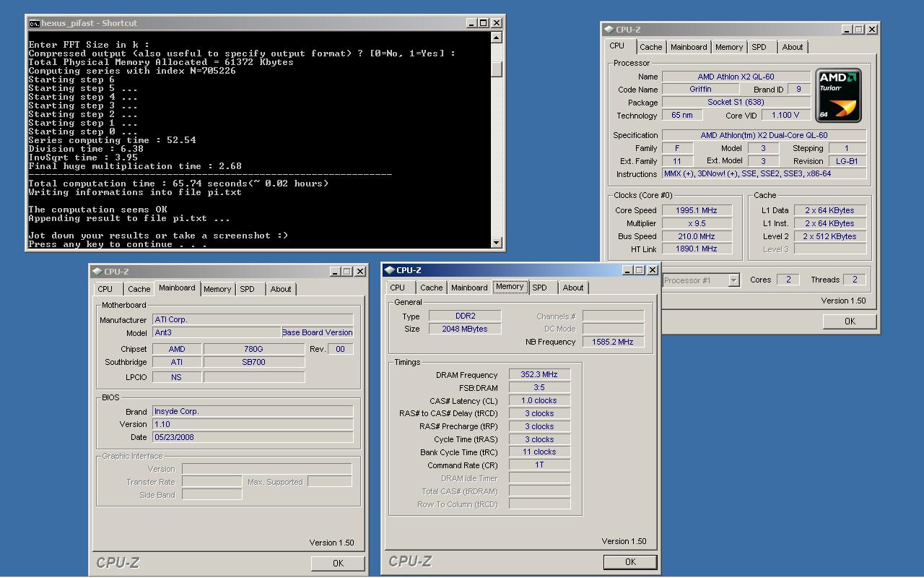This screenshot has width=924, height=578.
Task: Click the Bus Speed value 210.0 MHz
Action: coord(697,236)
